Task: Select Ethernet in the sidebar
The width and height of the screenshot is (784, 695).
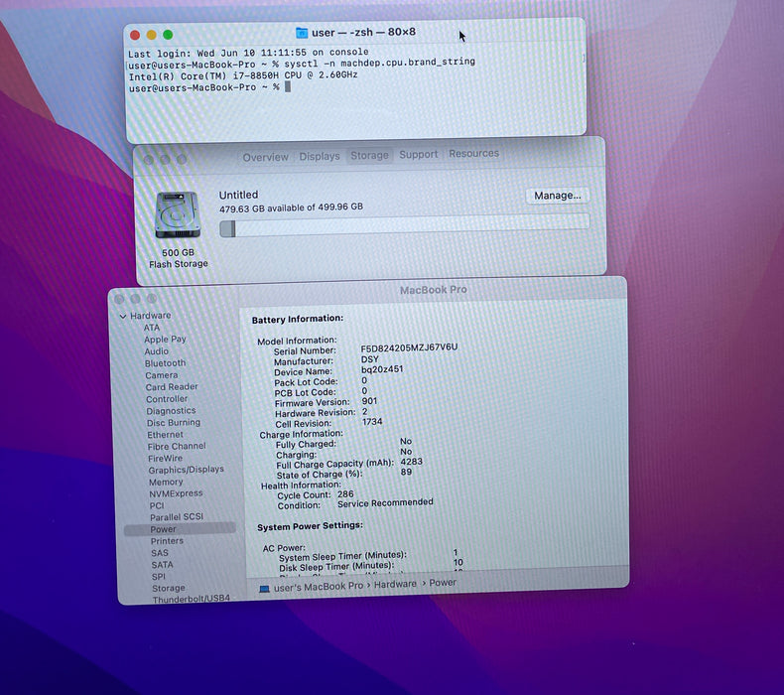Action: click(166, 435)
